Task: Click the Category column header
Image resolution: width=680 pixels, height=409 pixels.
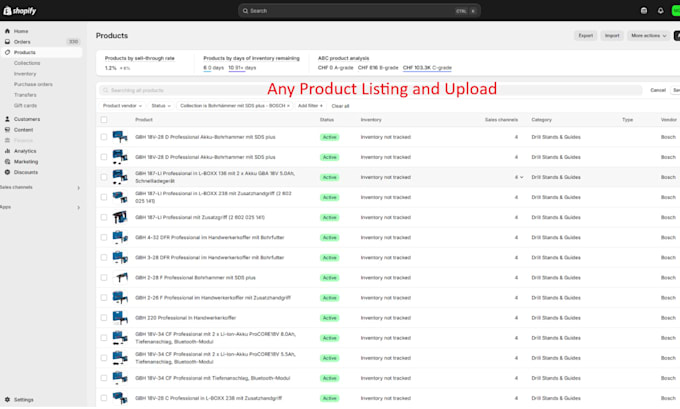Action: (542, 120)
